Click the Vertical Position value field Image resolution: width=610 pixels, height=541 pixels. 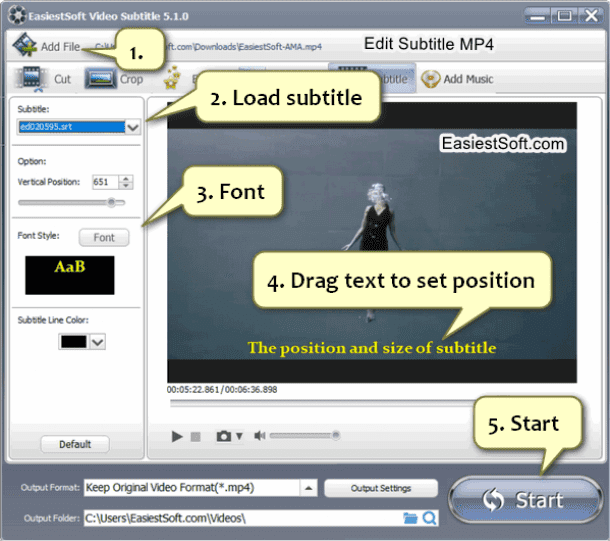(x=105, y=182)
